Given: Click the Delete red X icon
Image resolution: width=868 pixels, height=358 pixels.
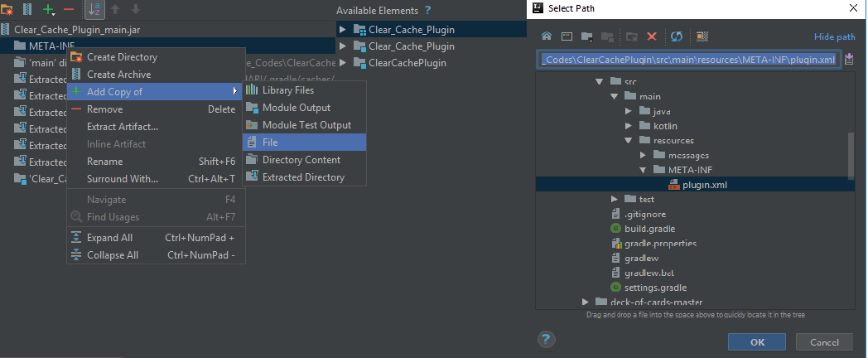Looking at the screenshot, I should click(x=652, y=36).
